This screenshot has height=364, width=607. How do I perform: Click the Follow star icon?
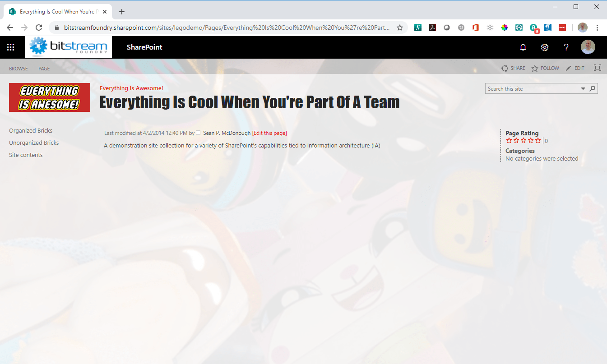coord(535,68)
